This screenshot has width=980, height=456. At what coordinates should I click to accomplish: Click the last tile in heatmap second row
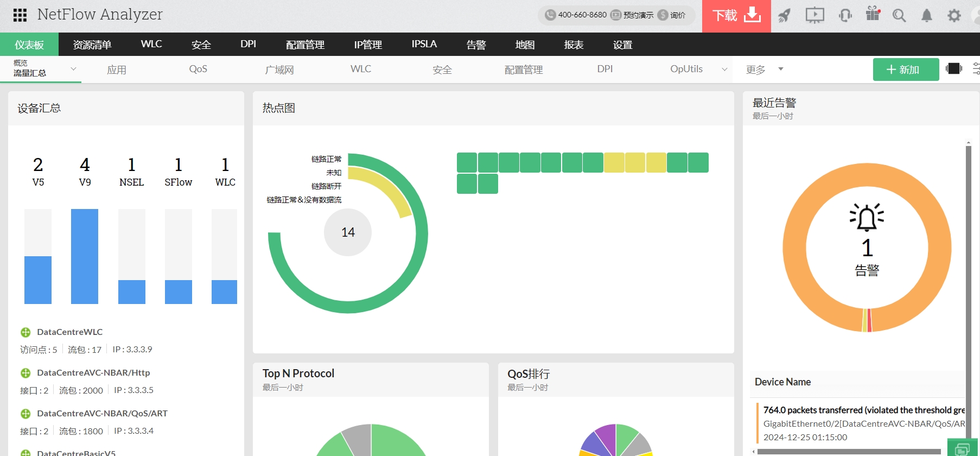tap(488, 183)
